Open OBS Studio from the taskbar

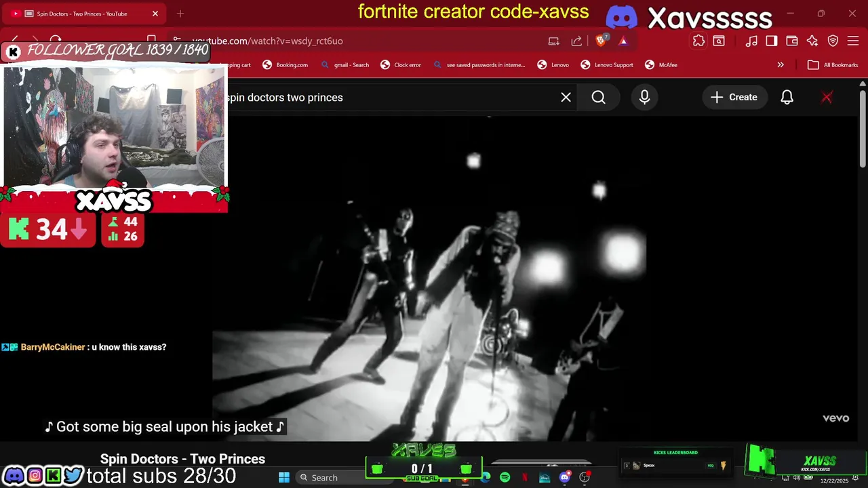click(x=585, y=478)
